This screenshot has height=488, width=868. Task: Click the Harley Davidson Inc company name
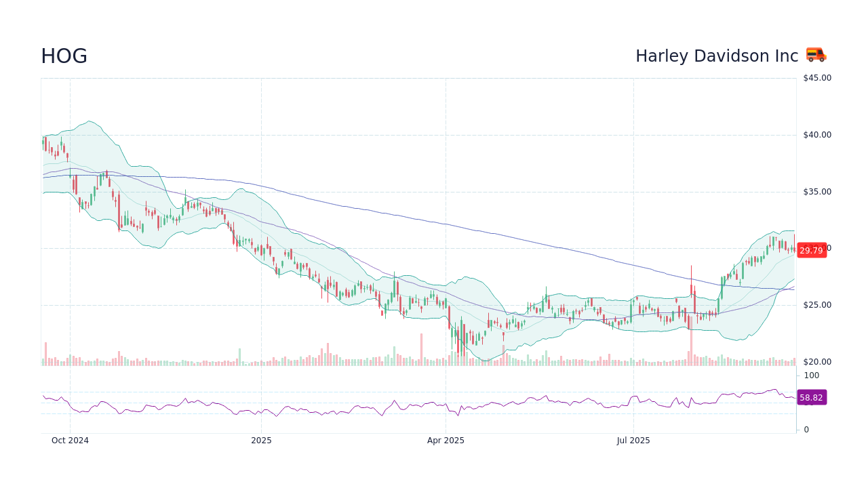717,56
